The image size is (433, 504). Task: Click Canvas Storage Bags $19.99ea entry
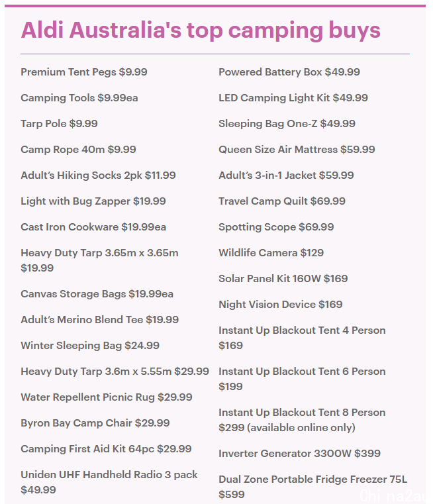click(97, 294)
